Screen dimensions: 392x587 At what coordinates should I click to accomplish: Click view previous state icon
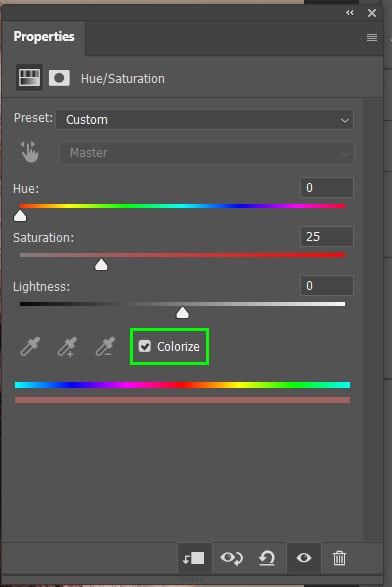pos(231,558)
